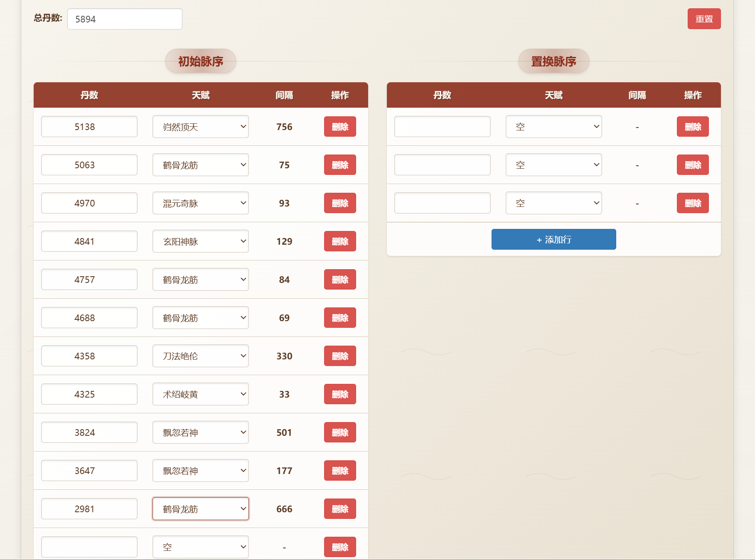This screenshot has width=755, height=560.
Task: Delete third empty row in 置换脉序
Action: (x=692, y=203)
